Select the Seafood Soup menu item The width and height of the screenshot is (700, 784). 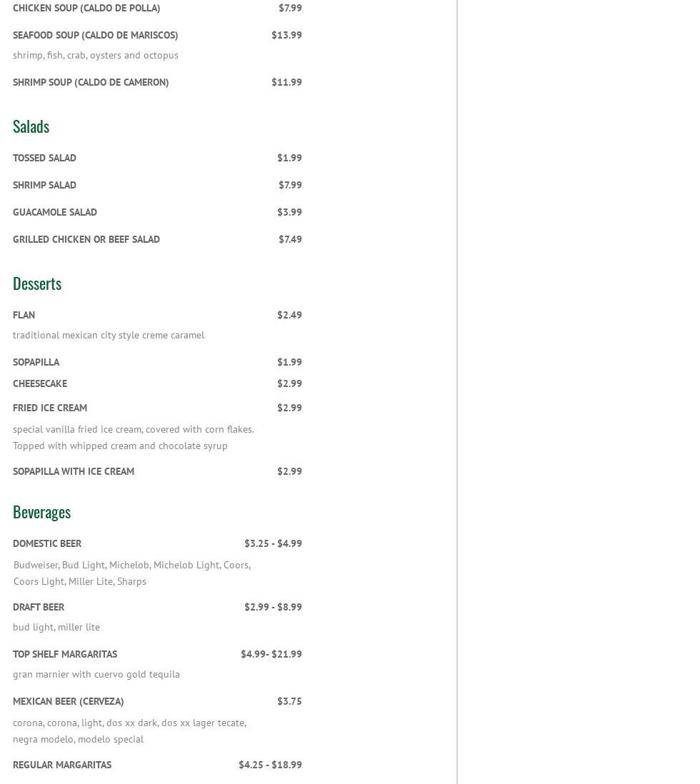(95, 35)
